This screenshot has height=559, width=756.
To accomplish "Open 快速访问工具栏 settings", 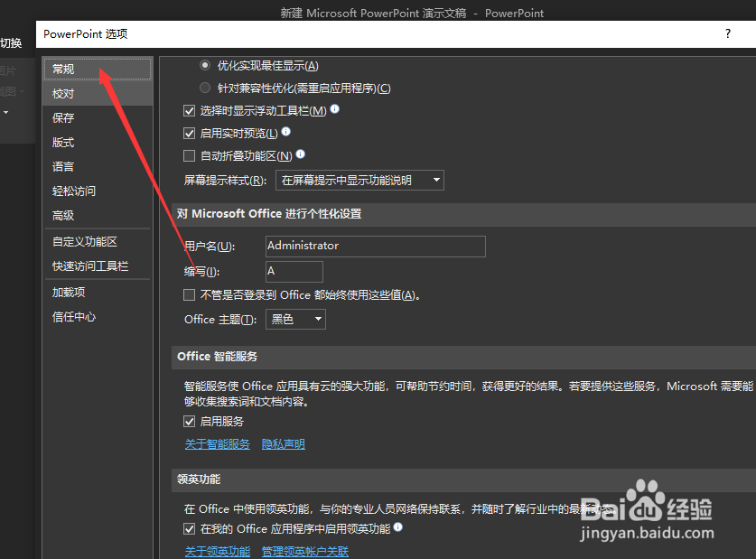I will (98, 266).
